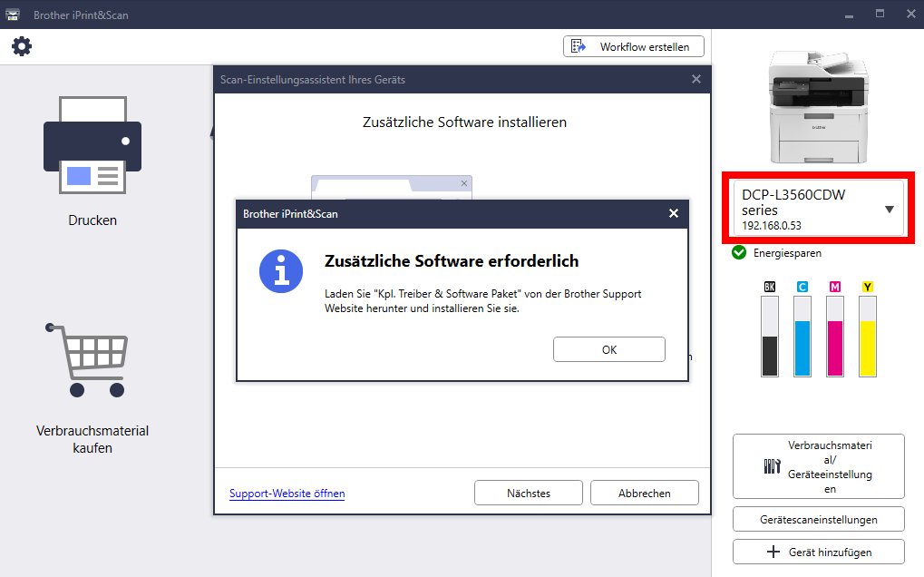
Task: Click the Abbrechen button
Action: tap(645, 493)
